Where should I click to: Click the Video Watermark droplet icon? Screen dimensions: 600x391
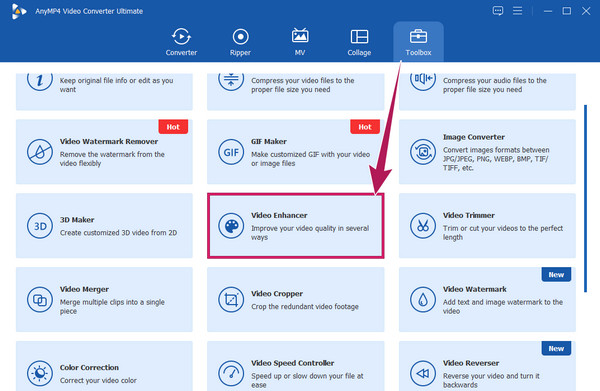[423, 300]
